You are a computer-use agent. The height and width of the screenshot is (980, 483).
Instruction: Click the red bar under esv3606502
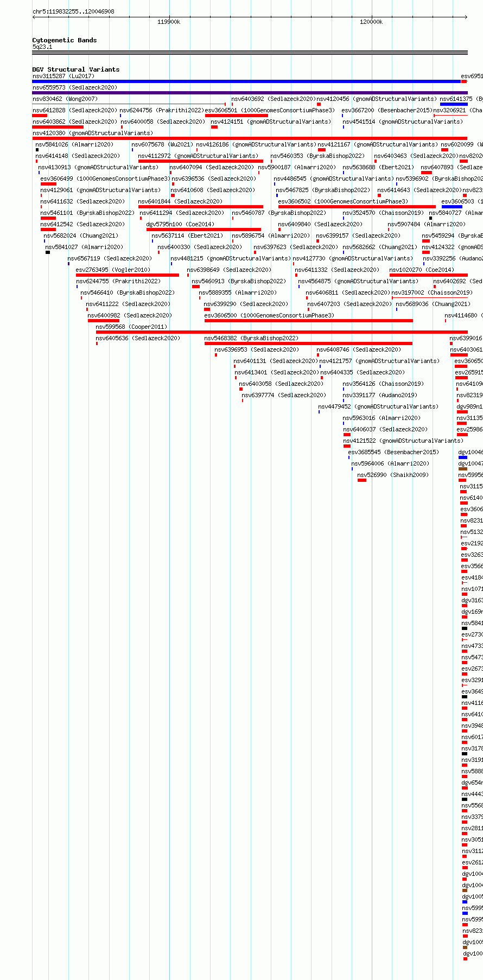coord(357,207)
